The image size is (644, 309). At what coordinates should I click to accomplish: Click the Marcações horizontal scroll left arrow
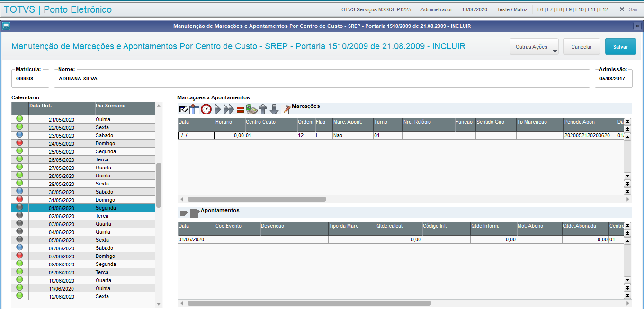pos(181,199)
